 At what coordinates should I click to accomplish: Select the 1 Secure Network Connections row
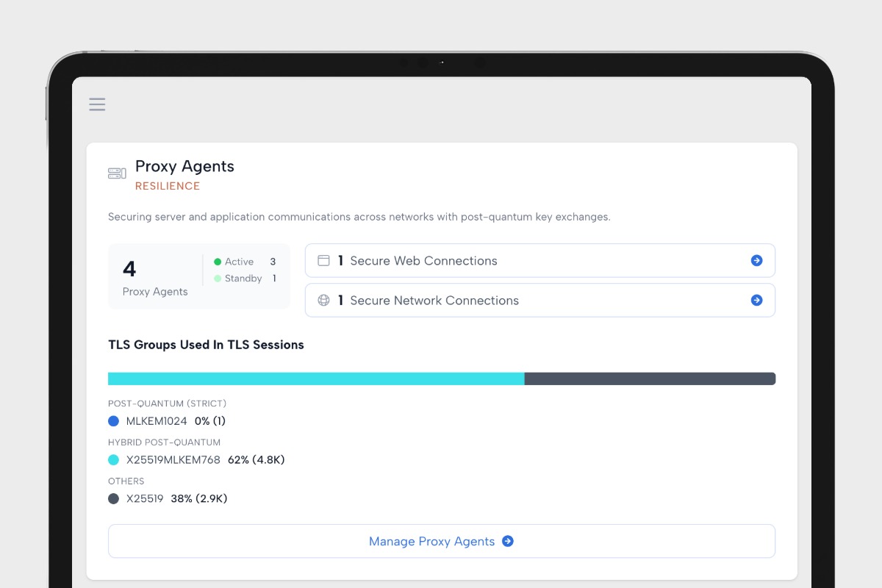[x=540, y=301]
